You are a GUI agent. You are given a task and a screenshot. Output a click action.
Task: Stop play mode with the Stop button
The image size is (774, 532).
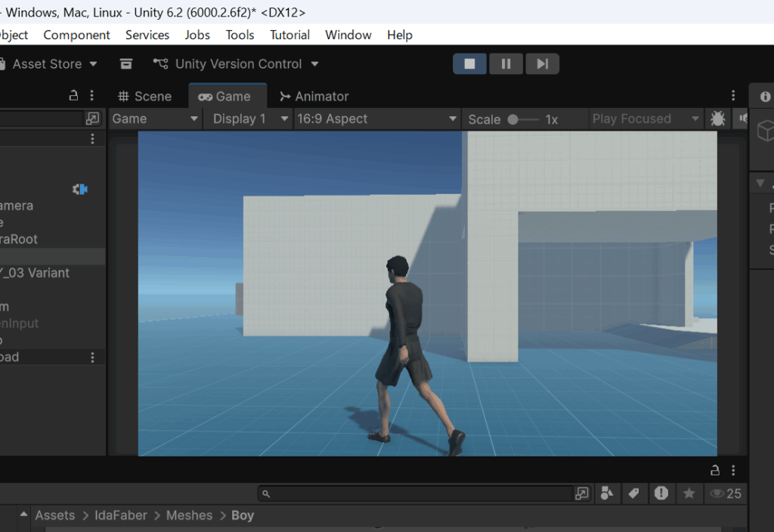click(470, 64)
